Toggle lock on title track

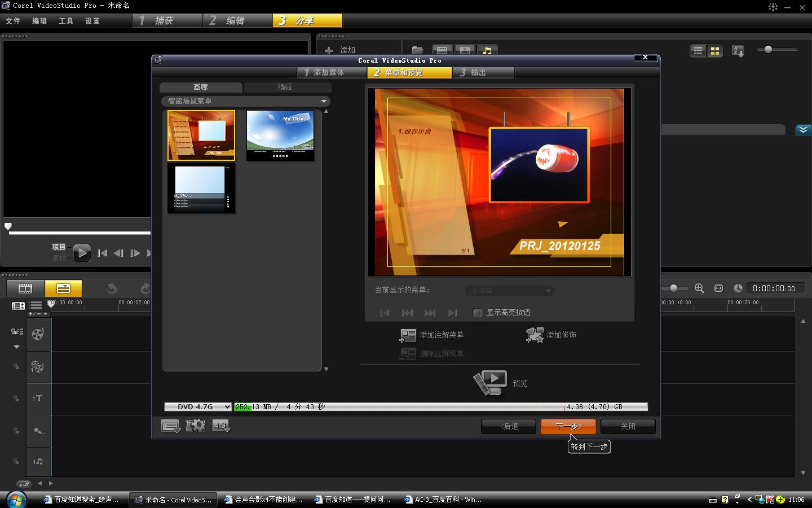16,398
